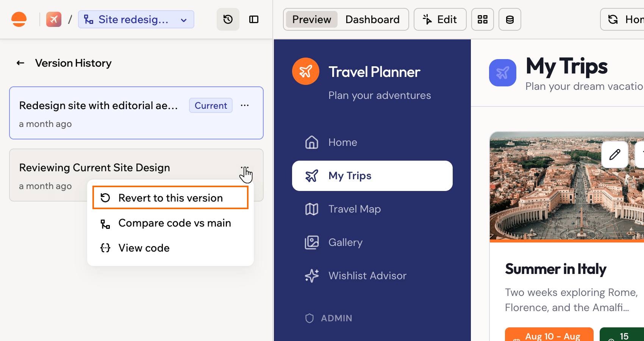
Task: Click the Aug 10 date badge
Action: 549,335
